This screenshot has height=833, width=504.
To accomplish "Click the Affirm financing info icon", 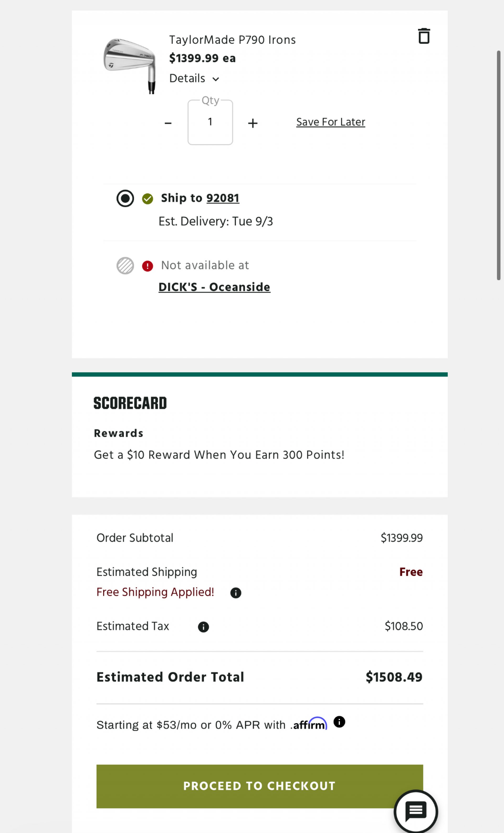I will 339,722.
